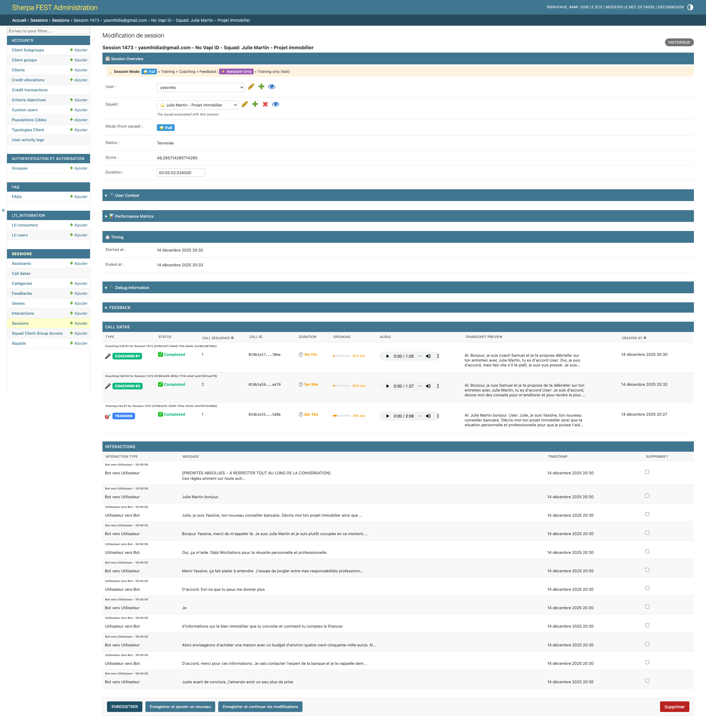This screenshot has width=706, height=728.
Task: Open Credit transactions in the sidebar
Action: [30, 90]
